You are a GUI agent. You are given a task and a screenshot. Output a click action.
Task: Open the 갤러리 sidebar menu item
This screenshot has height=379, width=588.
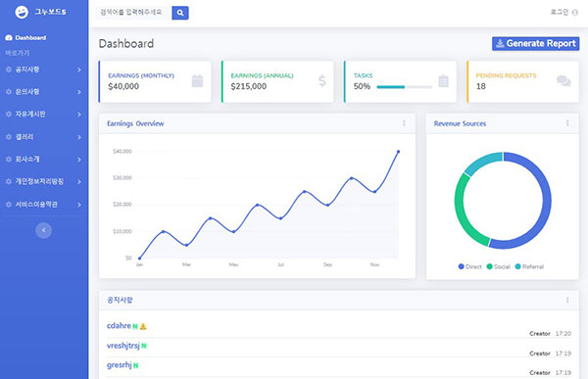43,137
